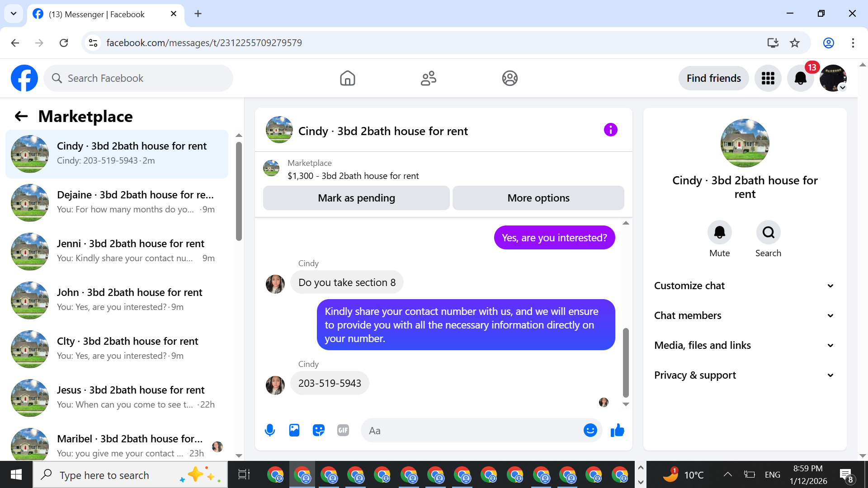868x488 pixels.
Task: Expand Privacy & support section
Action: coord(744,375)
